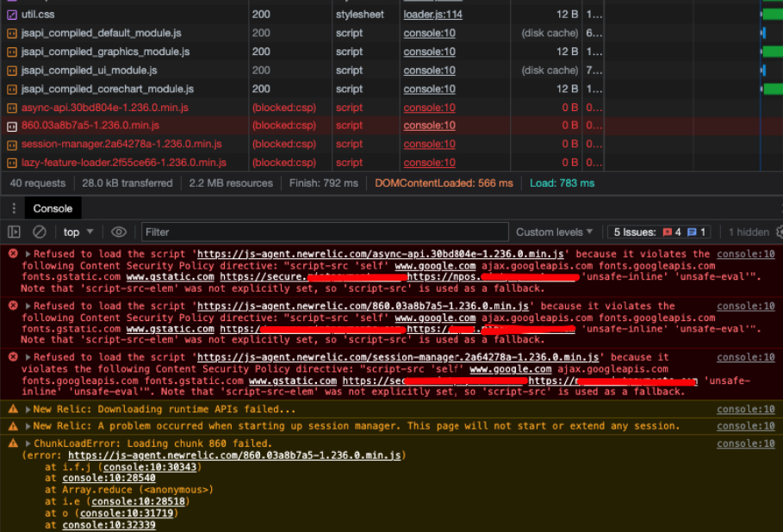Switch to the Console tab
Screen dimensions: 783x532
coord(53,208)
